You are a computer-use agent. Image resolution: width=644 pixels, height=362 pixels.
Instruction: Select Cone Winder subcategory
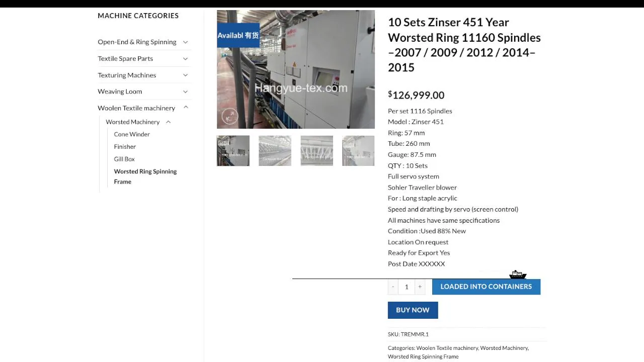[x=132, y=134]
